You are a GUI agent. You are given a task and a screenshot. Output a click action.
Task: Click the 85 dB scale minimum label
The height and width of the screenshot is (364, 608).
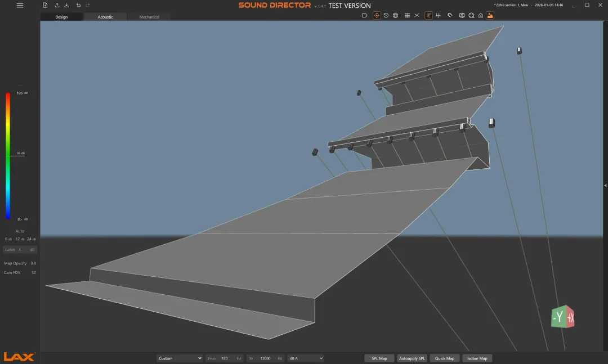click(22, 219)
